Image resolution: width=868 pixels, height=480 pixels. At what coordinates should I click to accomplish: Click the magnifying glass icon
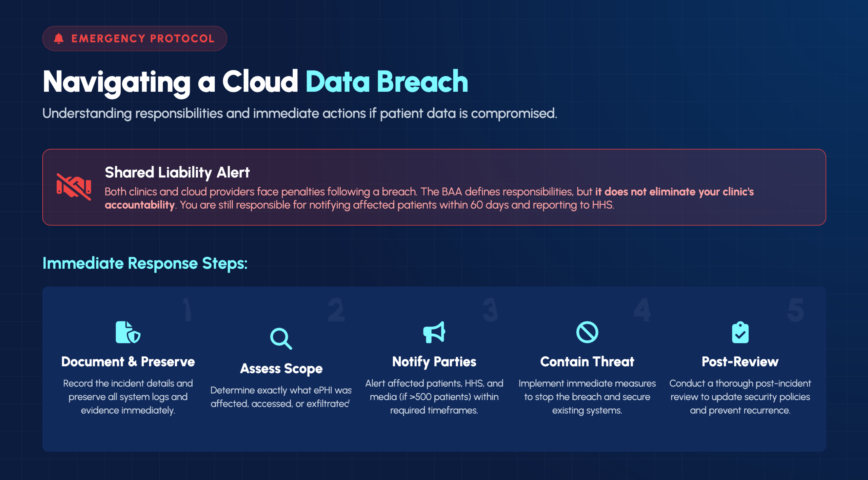[281, 338]
